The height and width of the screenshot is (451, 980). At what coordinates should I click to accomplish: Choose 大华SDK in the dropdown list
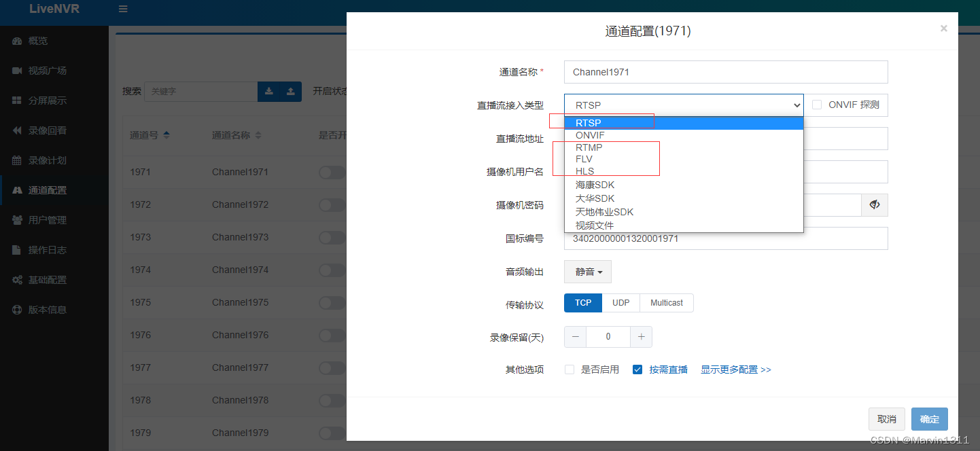(x=684, y=198)
